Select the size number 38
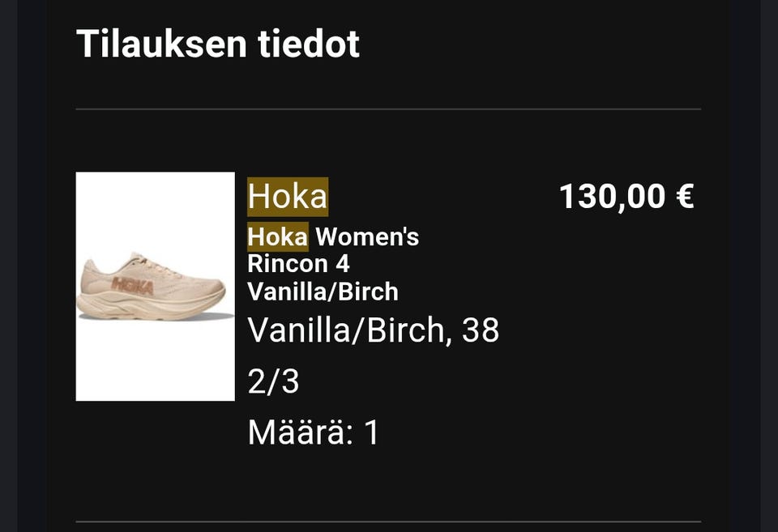 [481, 330]
